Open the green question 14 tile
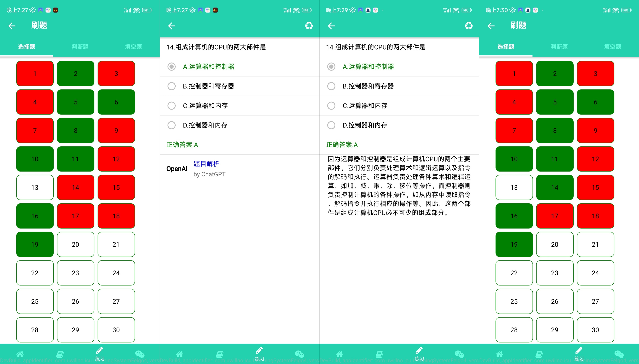The height and width of the screenshot is (364, 639). click(555, 188)
